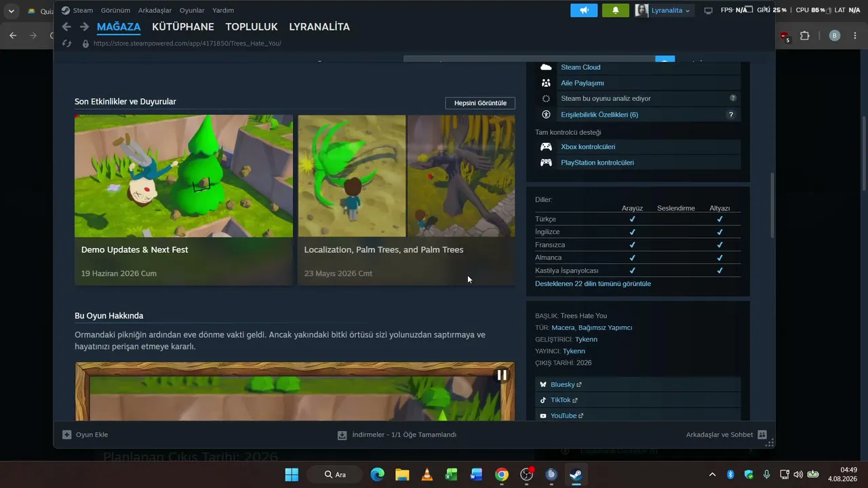Open the Oyunlar menu
The image size is (868, 488).
tap(192, 10)
